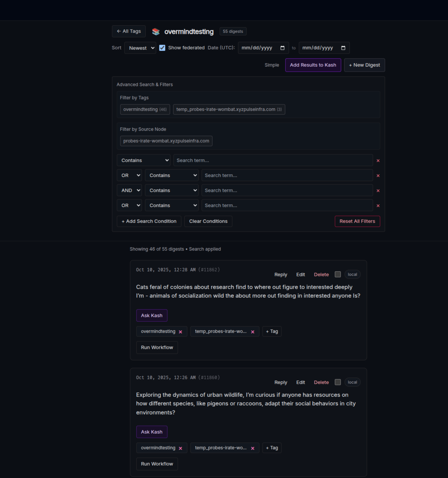Filter by the overmindtesting (46) tag chip
Viewport: 448px width, 478px height.
point(145,109)
